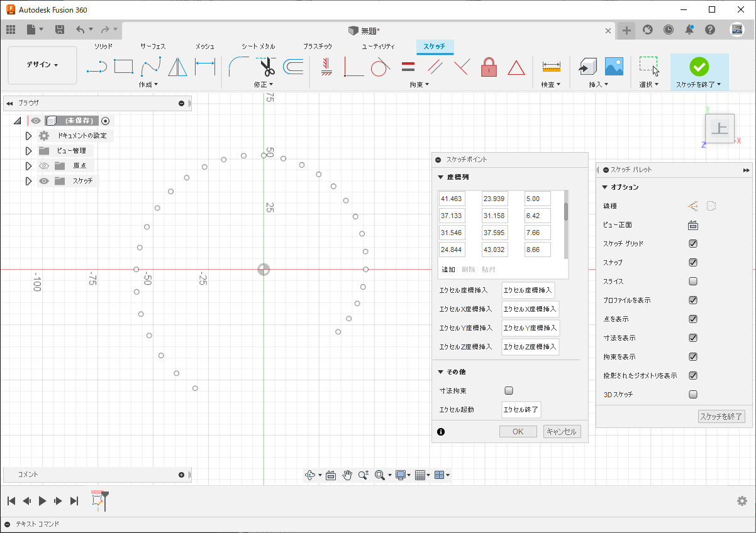Select the Fillet tool
Screen dimensions: 756x533
click(238, 67)
